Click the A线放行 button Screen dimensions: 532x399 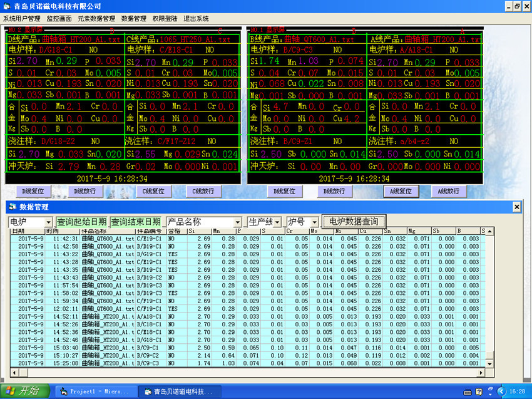tap(449, 191)
